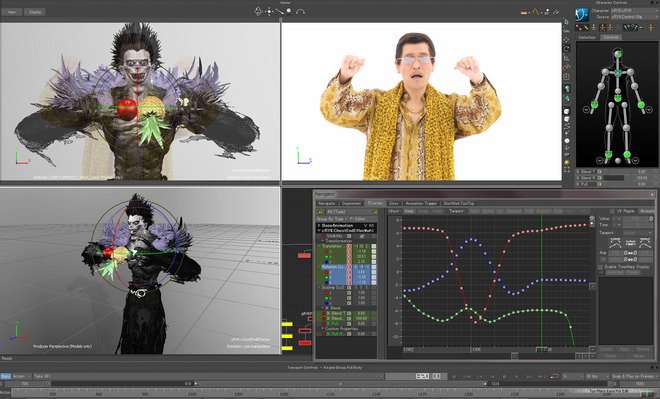
Task: Enable TimeWarp Display checkbox
Action: pyautogui.click(x=600, y=267)
